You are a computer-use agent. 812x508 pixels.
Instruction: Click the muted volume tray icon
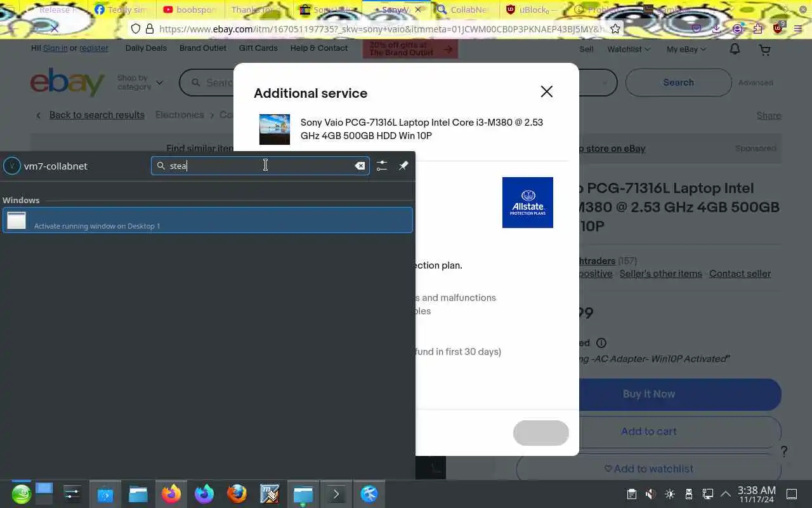pos(650,494)
